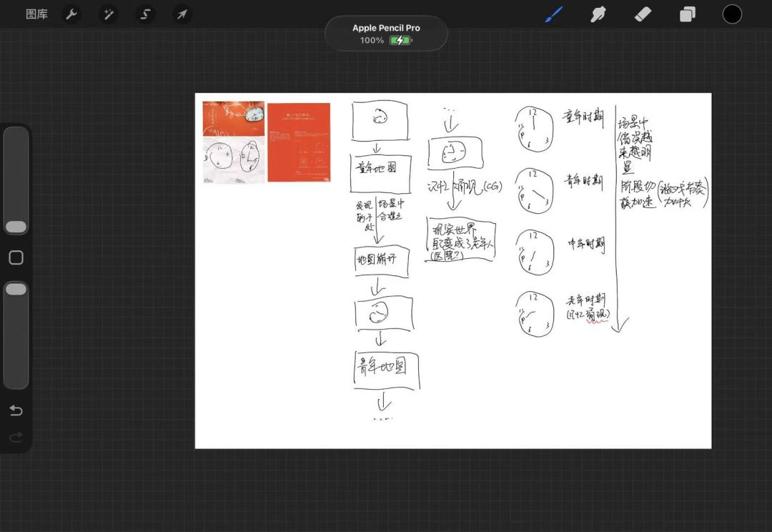
Task: Open the Actions wrench menu
Action: click(x=72, y=14)
